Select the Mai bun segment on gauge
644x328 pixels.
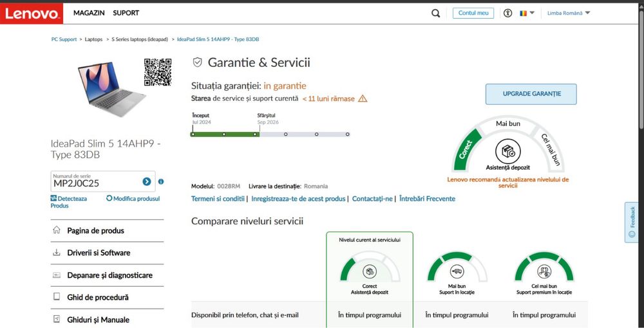[x=508, y=124]
